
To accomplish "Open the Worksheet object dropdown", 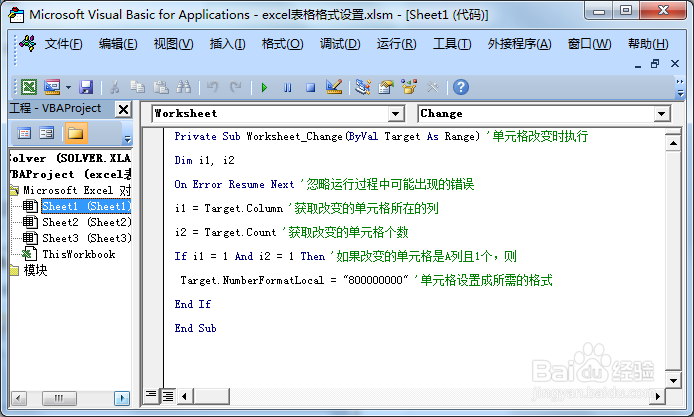I will coord(396,114).
